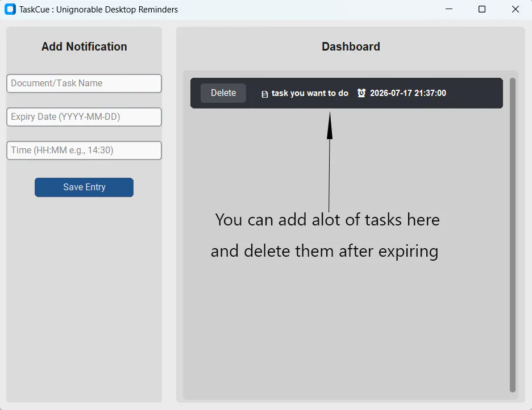Save the entry with Save Entry button
Screen dimensions: 532x410
[x=84, y=187]
